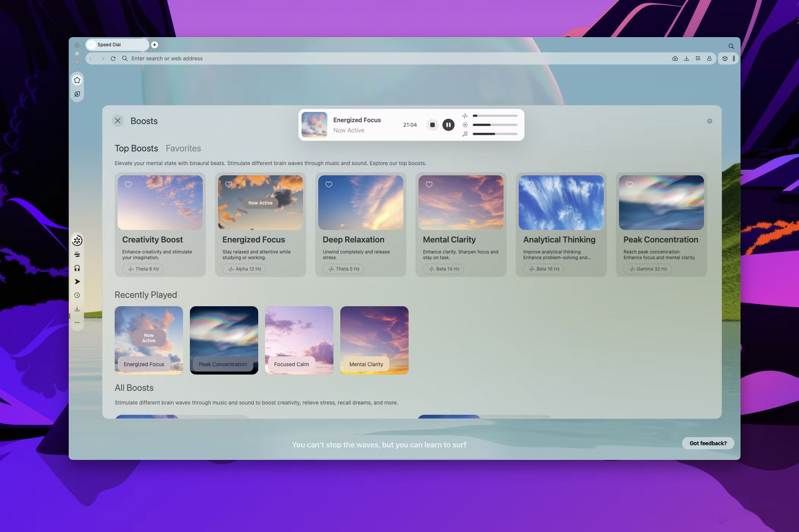Select the Top Boosts tab
This screenshot has height=532, width=799.
tap(136, 148)
